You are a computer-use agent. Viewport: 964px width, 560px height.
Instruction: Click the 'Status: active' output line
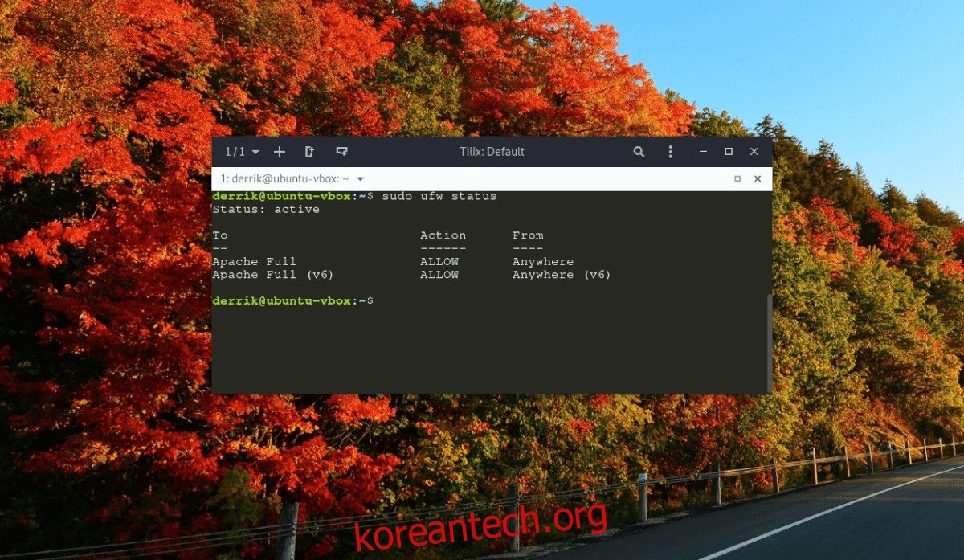click(x=266, y=210)
